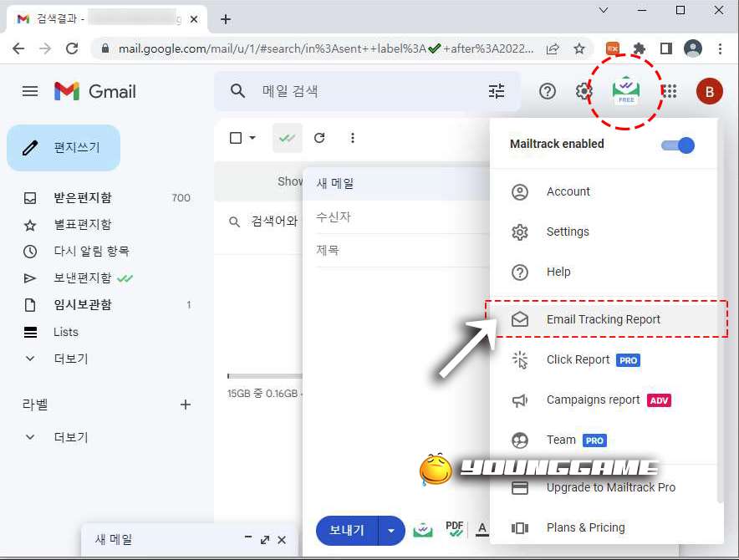Screen dimensions: 739x560
Task: Open the Chrome profile avatar
Action: (x=693, y=48)
